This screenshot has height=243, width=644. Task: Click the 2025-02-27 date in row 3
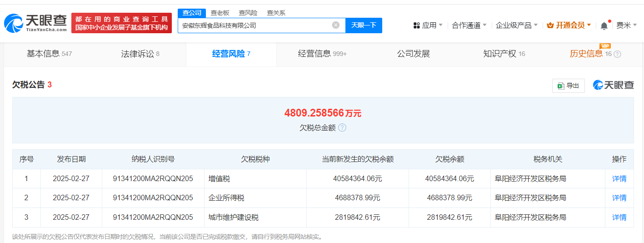tap(71, 218)
